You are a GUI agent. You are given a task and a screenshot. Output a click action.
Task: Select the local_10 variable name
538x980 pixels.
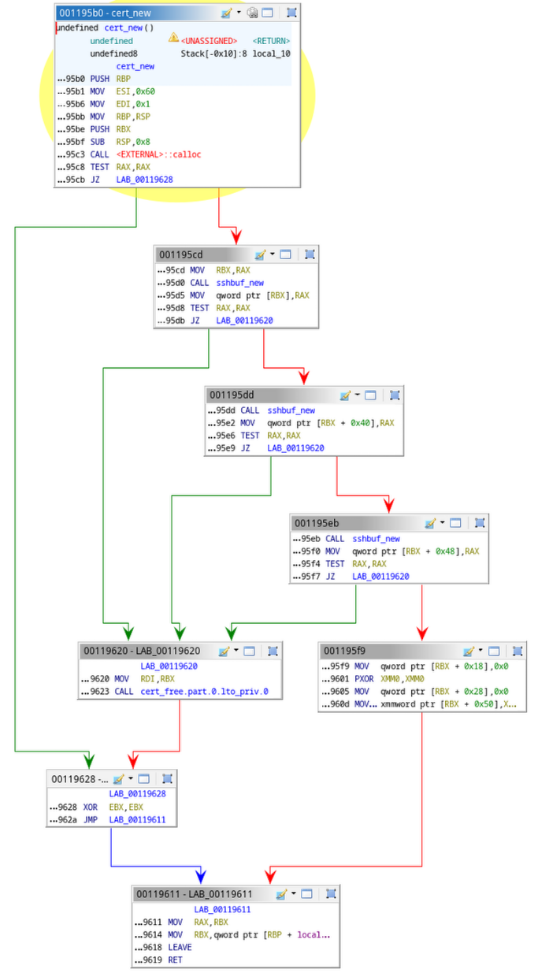coord(271,54)
